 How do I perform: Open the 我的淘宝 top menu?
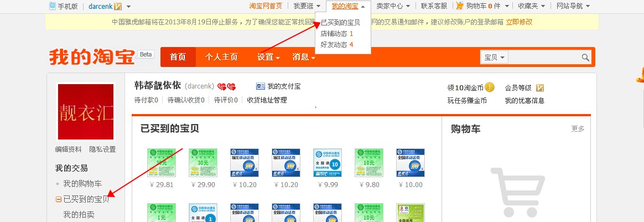(x=349, y=6)
